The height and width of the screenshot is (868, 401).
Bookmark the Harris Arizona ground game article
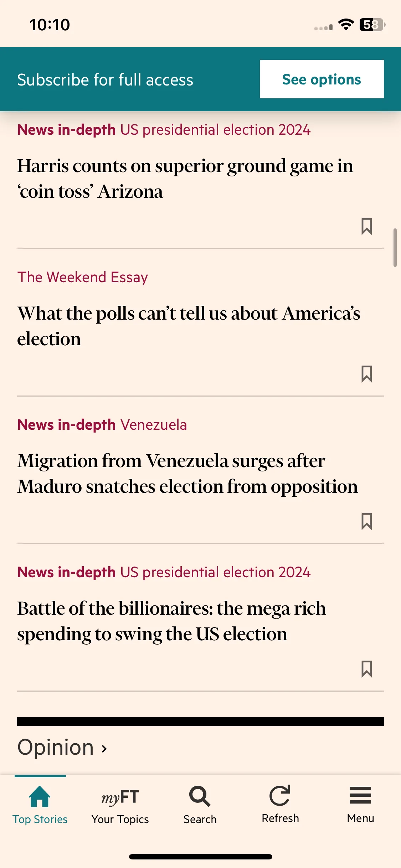coord(367,226)
